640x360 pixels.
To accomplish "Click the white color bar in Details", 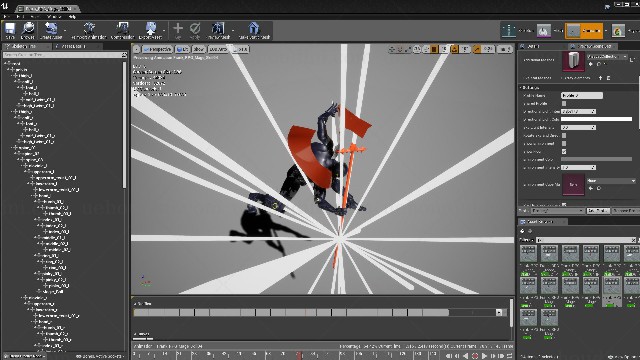I will tap(596, 119).
